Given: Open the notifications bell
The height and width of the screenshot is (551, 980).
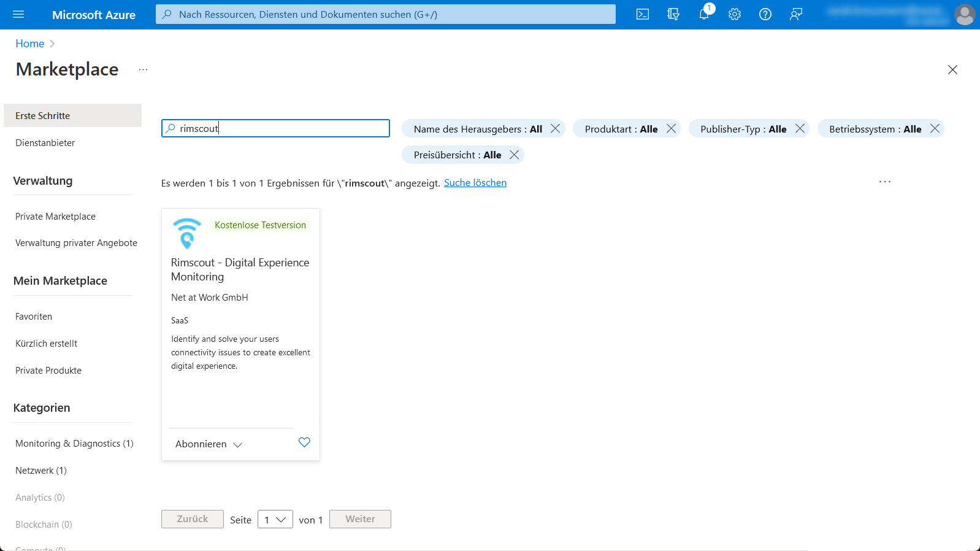Looking at the screenshot, I should click(704, 14).
